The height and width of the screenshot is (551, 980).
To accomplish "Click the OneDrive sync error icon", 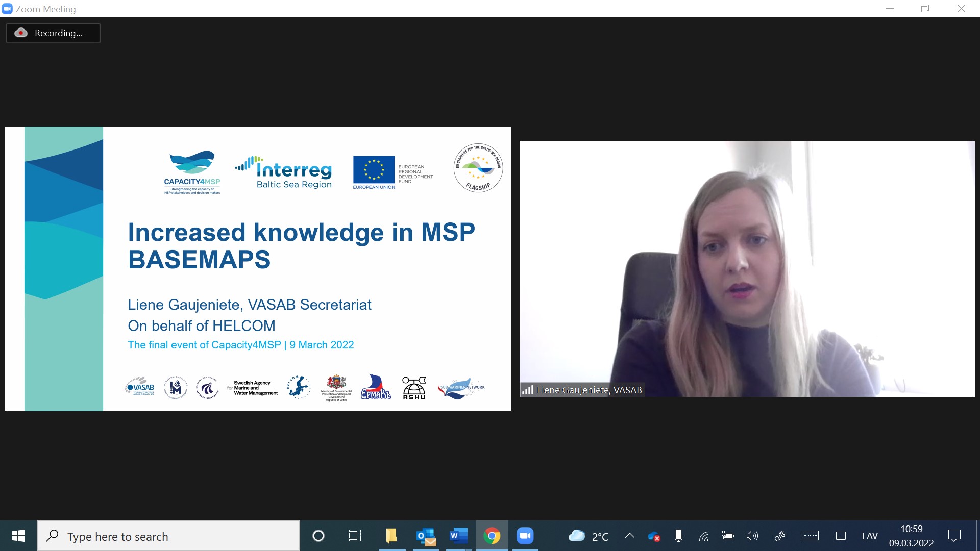I will [654, 536].
